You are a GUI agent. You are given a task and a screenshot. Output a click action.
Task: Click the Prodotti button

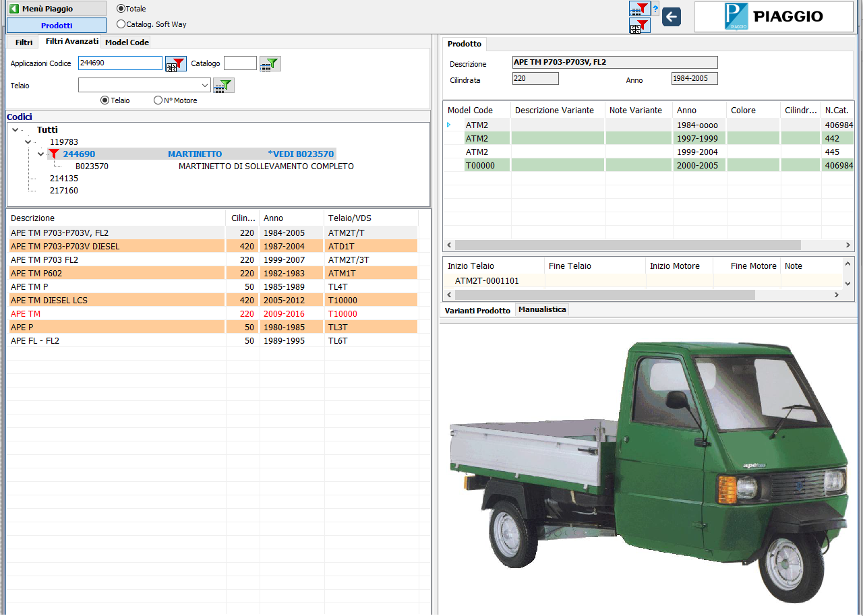tap(57, 26)
